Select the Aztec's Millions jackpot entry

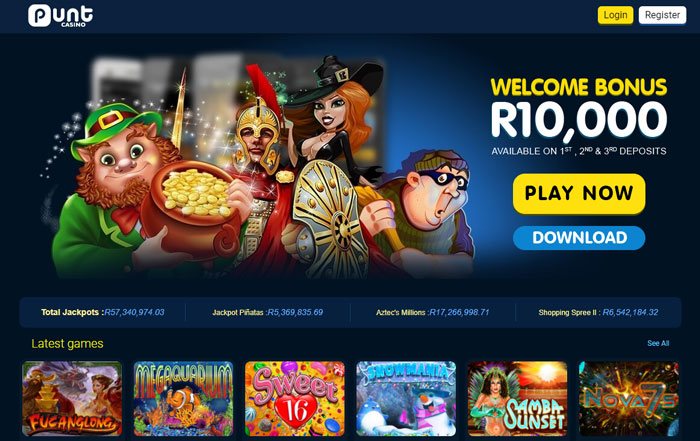(x=432, y=312)
